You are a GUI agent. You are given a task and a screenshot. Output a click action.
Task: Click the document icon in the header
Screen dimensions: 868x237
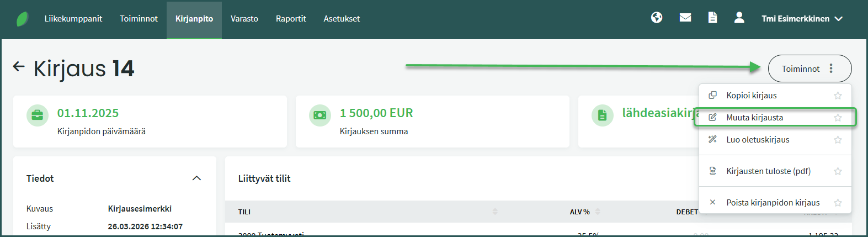(713, 18)
